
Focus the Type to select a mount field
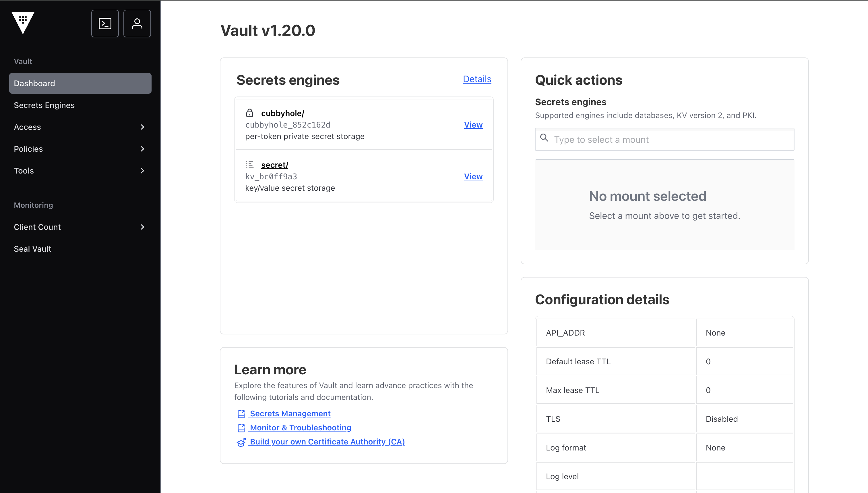coord(664,140)
